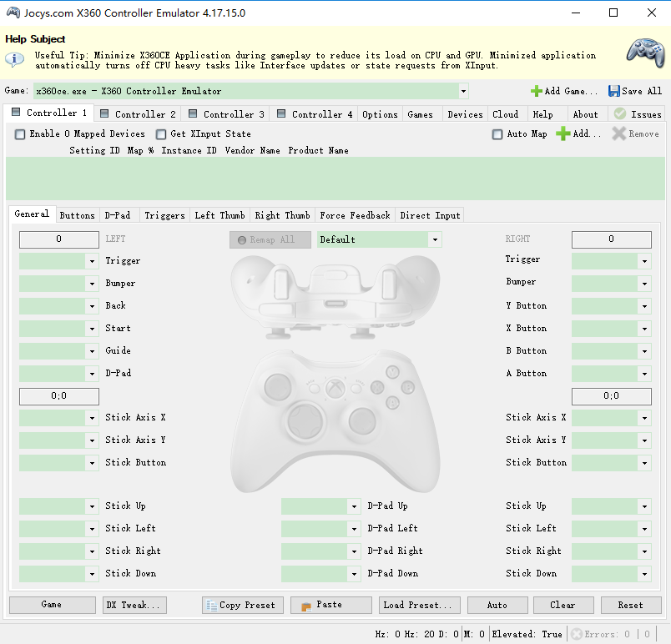This screenshot has height=644, width=671.
Task: Click the Load Preset button
Action: [x=416, y=605]
